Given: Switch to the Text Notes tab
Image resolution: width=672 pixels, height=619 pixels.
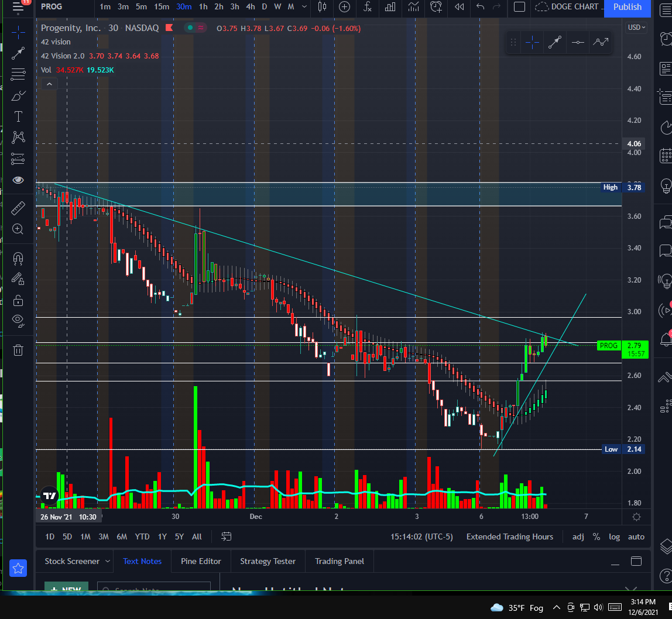Looking at the screenshot, I should click(x=142, y=561).
